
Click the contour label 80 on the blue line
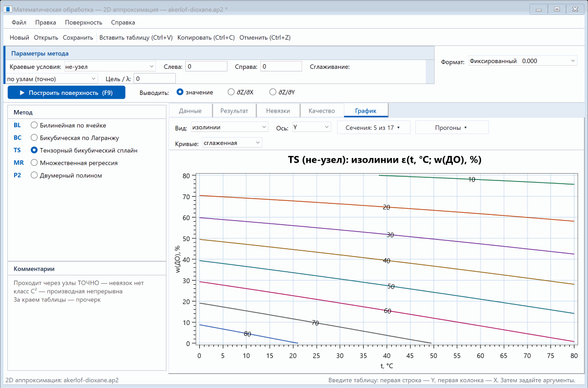pyautogui.click(x=247, y=334)
